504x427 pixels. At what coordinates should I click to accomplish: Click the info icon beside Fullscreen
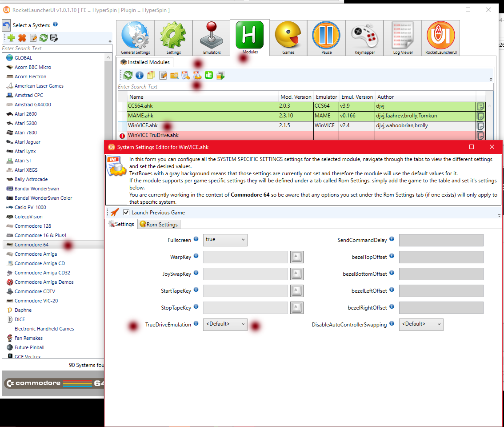(x=196, y=240)
